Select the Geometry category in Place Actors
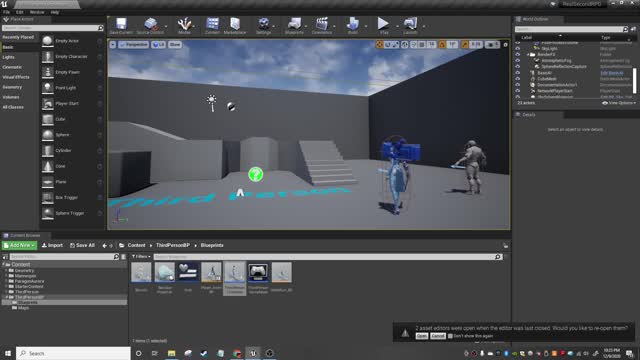Viewport: 640px width, 360px height. coord(12,87)
